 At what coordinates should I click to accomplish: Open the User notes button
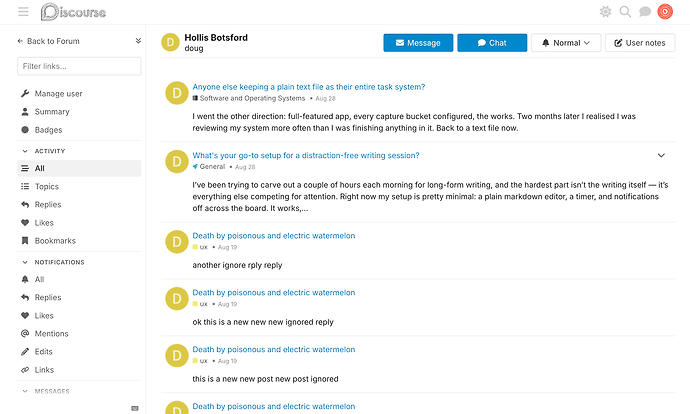click(640, 43)
